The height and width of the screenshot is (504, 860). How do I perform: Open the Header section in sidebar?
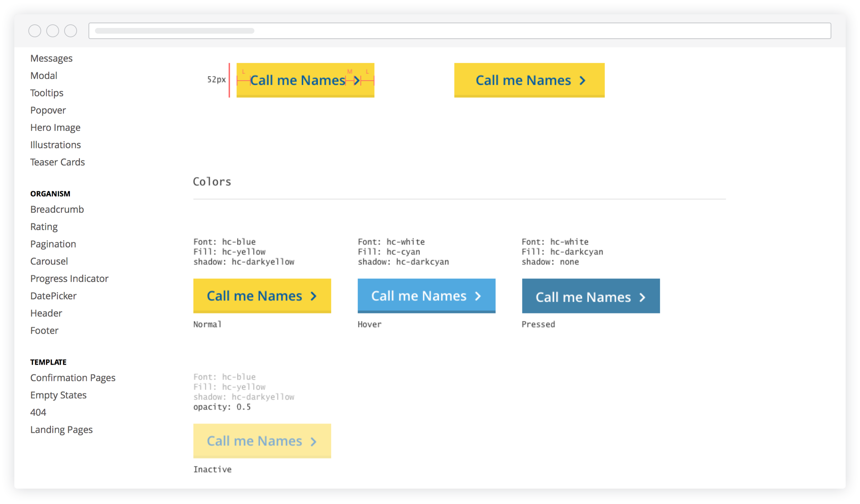click(45, 313)
